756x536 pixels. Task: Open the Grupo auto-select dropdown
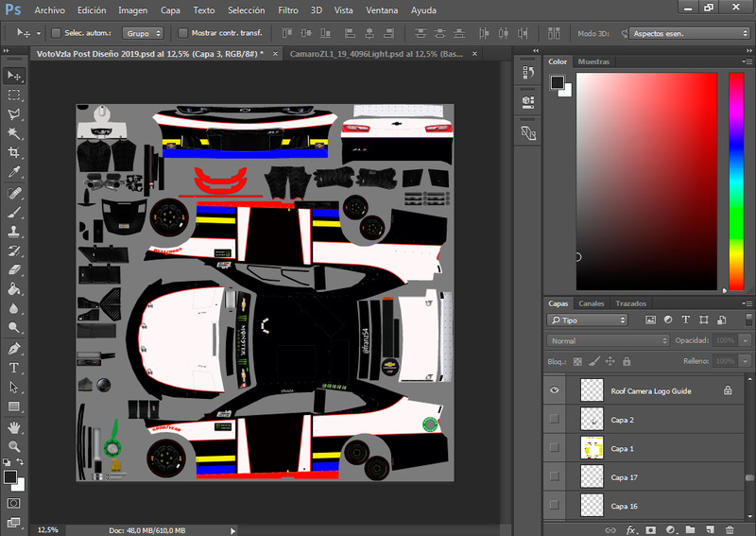tap(143, 33)
